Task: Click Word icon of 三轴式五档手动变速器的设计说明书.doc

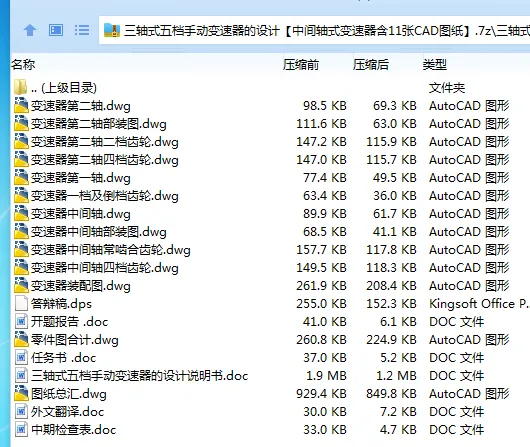Action: pos(21,375)
